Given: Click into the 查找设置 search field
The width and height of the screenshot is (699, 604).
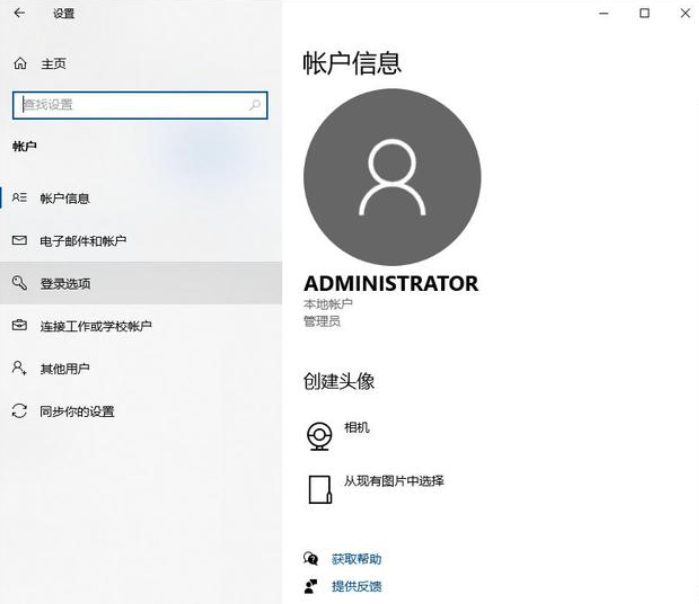Looking at the screenshot, I should [130, 104].
